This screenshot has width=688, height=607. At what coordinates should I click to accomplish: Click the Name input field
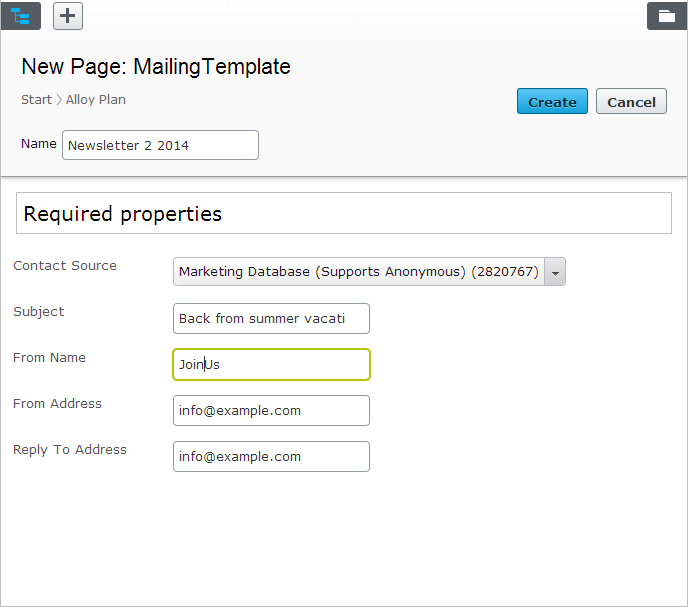click(x=160, y=145)
